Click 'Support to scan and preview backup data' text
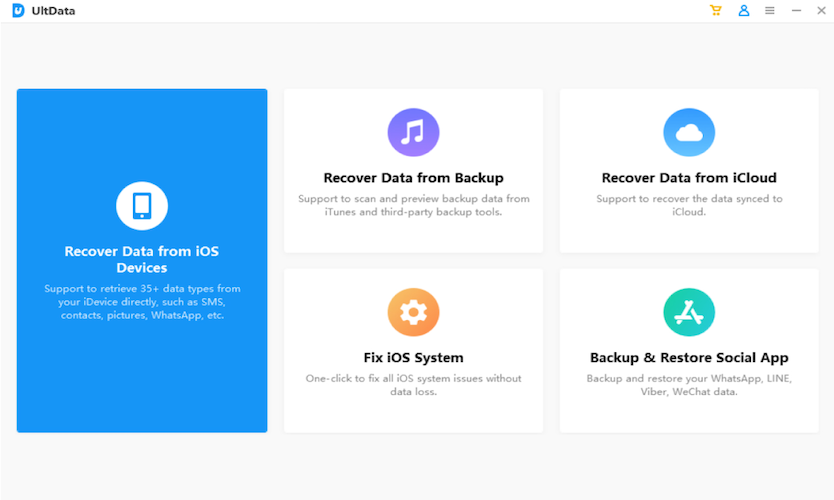The width and height of the screenshot is (834, 500). point(413,205)
